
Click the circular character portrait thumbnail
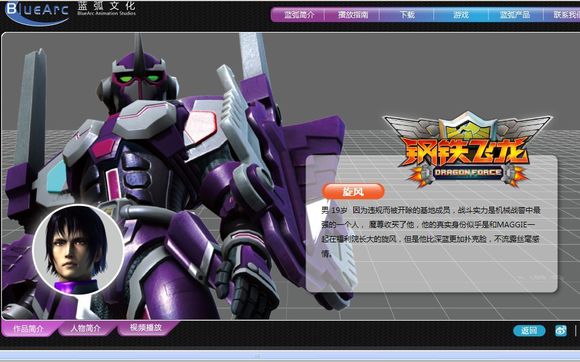pos(78,250)
